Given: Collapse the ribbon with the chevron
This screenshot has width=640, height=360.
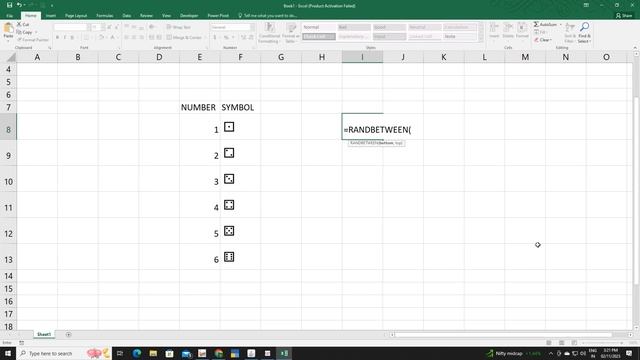Looking at the screenshot, I should point(635,48).
